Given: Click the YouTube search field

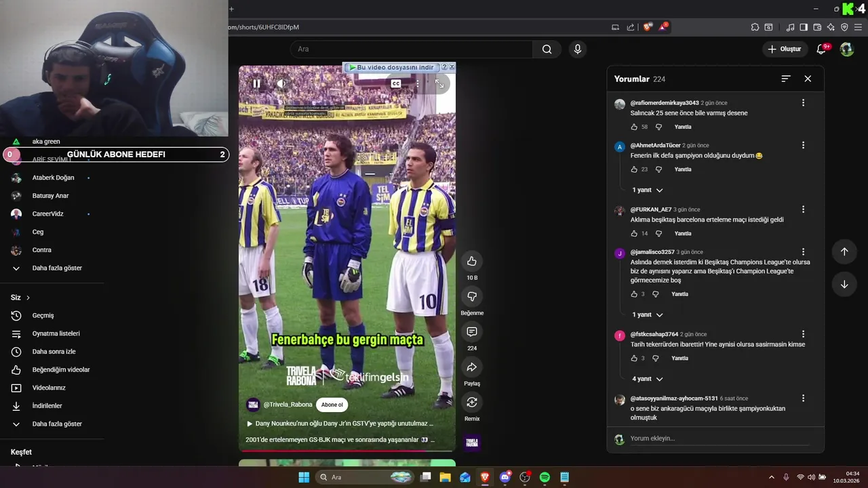Looking at the screenshot, I should click(x=412, y=49).
